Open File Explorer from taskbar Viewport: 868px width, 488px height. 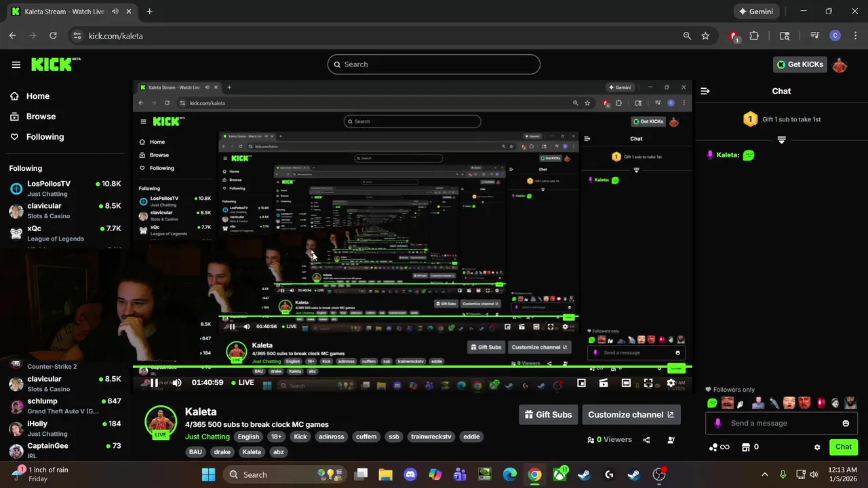coord(385,474)
